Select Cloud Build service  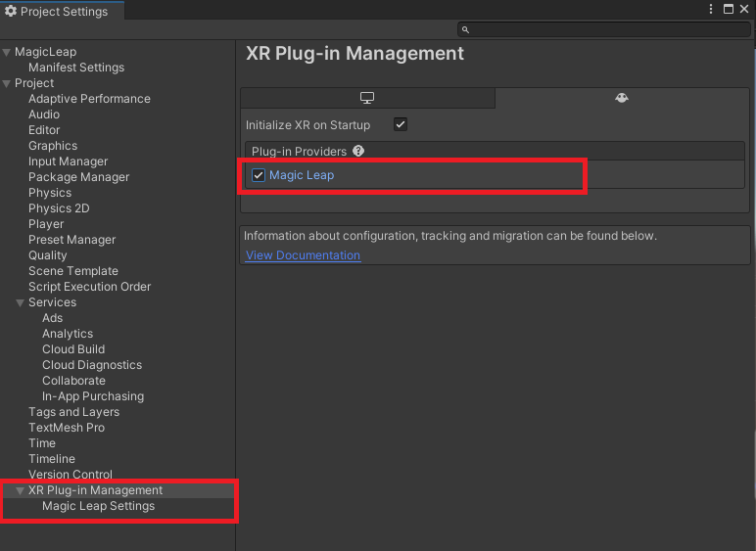pos(73,349)
